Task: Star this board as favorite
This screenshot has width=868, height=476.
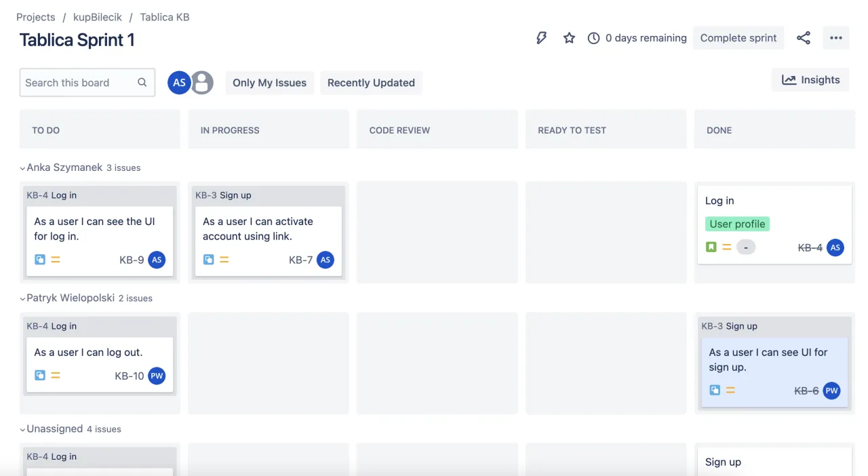Action: [x=569, y=38]
